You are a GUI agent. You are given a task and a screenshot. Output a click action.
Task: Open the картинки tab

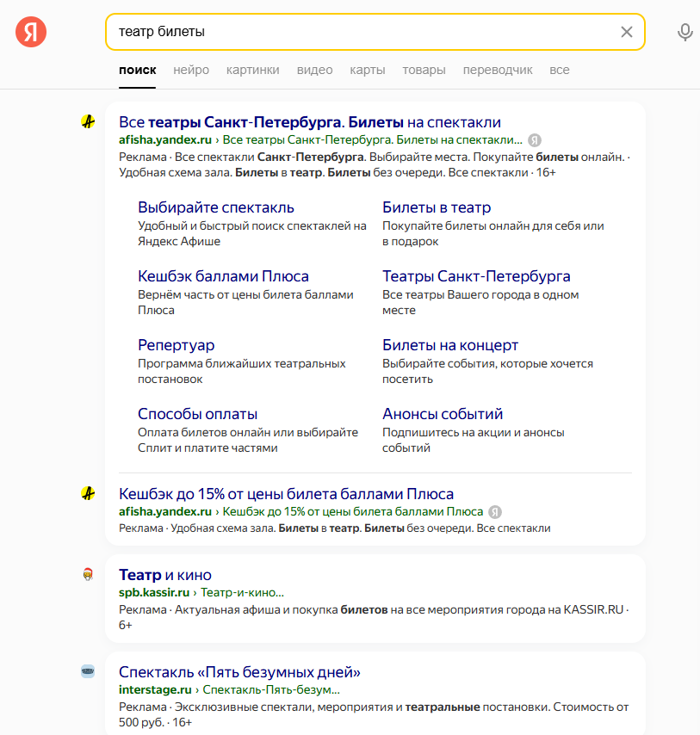coord(253,71)
